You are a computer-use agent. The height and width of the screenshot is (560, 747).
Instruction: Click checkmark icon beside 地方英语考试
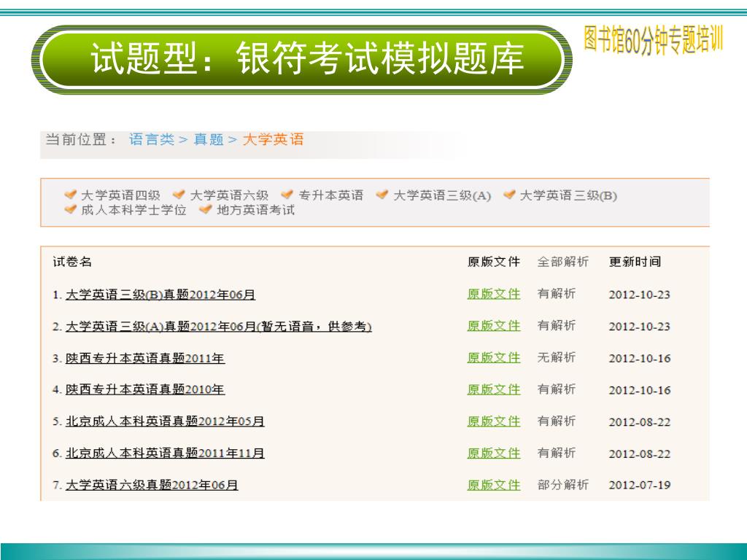point(205,209)
